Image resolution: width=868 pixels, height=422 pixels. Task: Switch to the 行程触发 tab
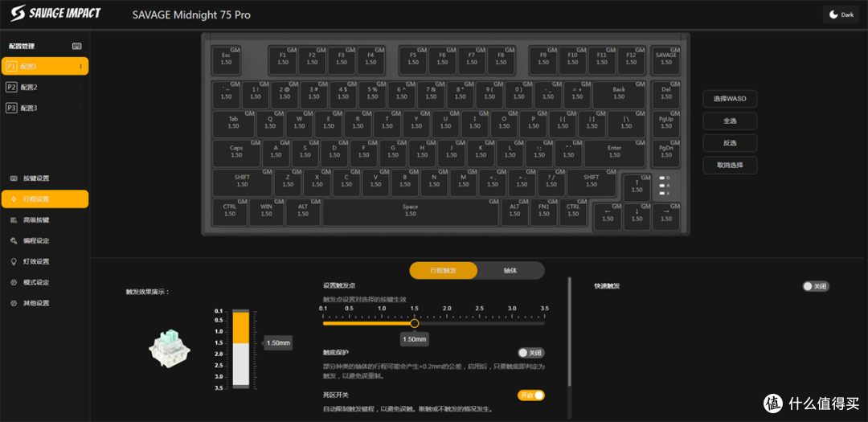coord(444,271)
